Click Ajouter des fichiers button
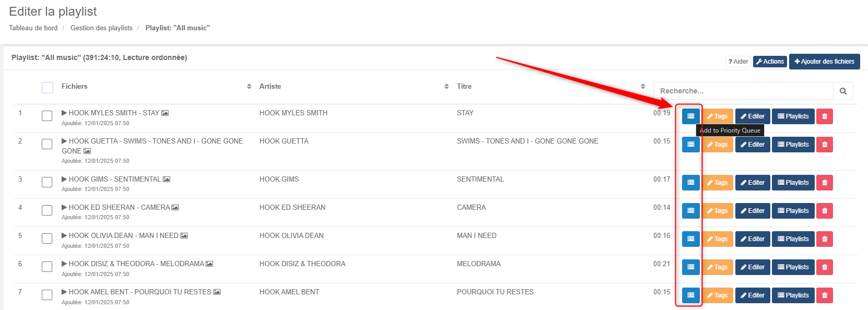Image resolution: width=868 pixels, height=310 pixels. tap(824, 62)
